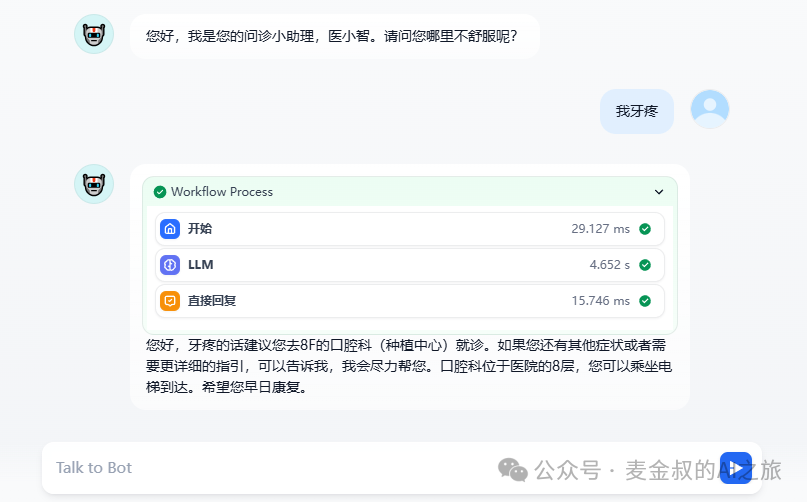Click the orange 直接回复 node icon
Image resolution: width=807 pixels, height=502 pixels.
(170, 300)
